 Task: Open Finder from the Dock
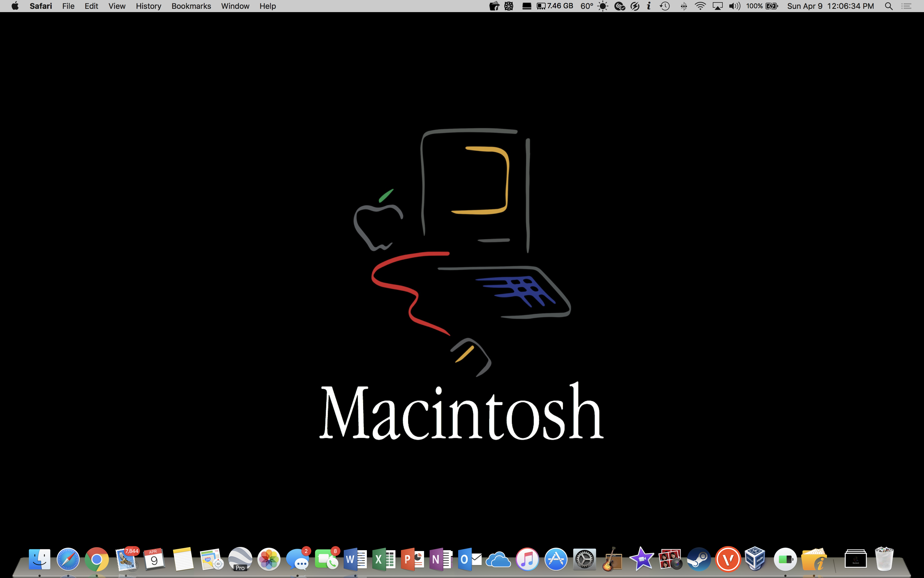tap(39, 559)
